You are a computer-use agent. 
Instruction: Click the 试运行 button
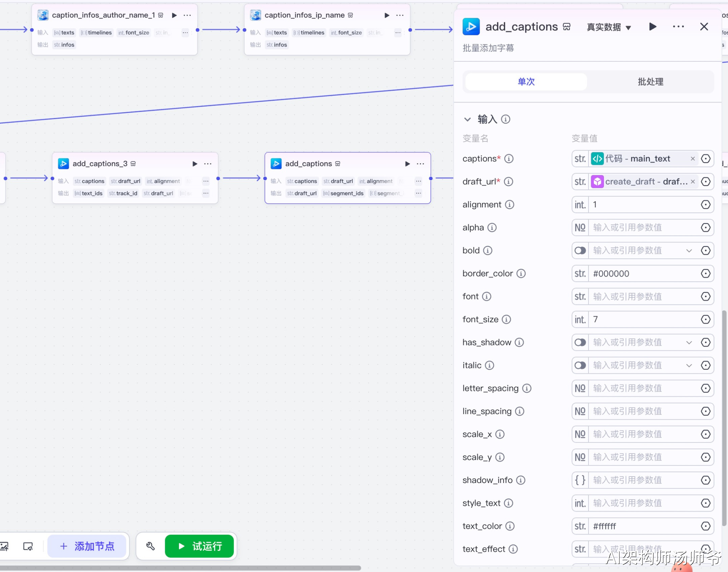tap(200, 546)
